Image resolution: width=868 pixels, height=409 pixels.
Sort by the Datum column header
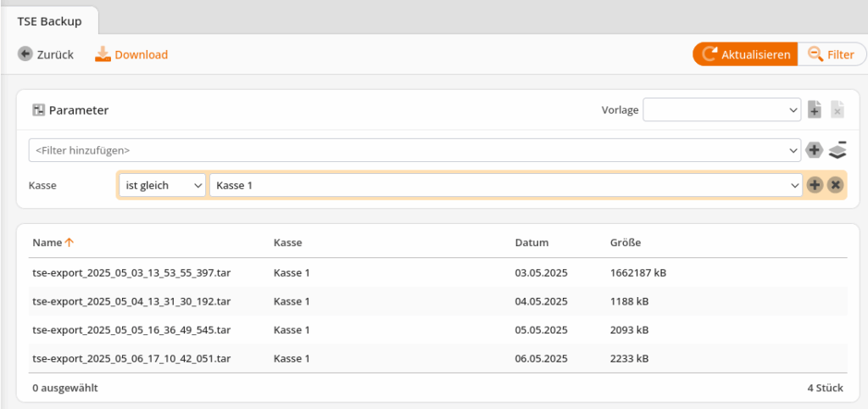[531, 242]
